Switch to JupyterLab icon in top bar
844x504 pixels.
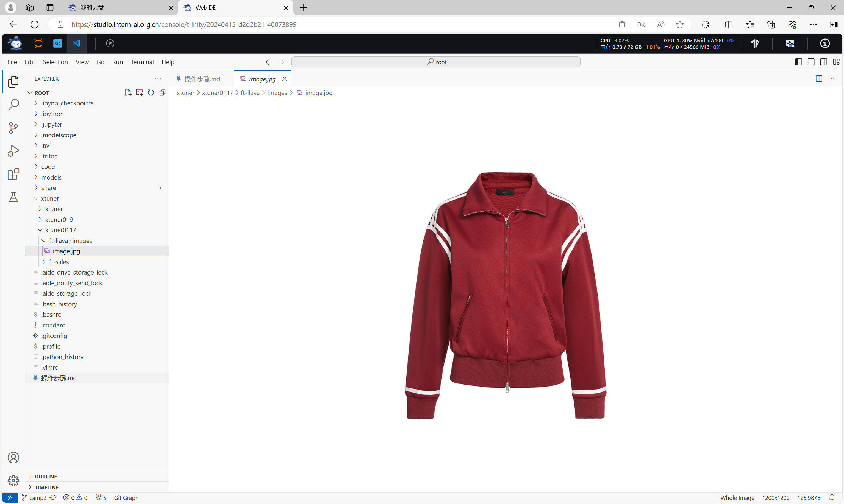pyautogui.click(x=38, y=43)
